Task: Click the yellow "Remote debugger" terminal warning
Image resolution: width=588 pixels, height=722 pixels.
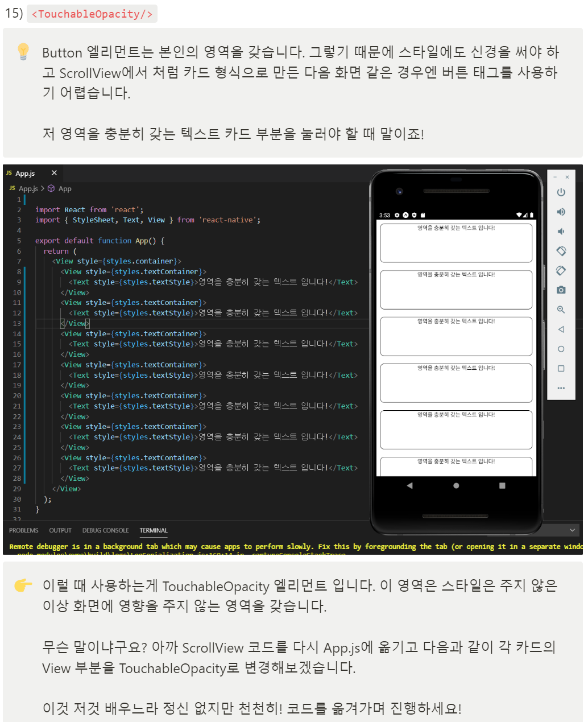Action: [x=296, y=546]
